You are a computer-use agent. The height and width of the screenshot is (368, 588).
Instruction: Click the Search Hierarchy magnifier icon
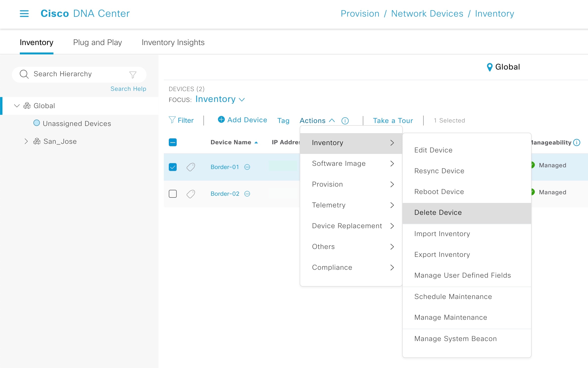(x=24, y=74)
